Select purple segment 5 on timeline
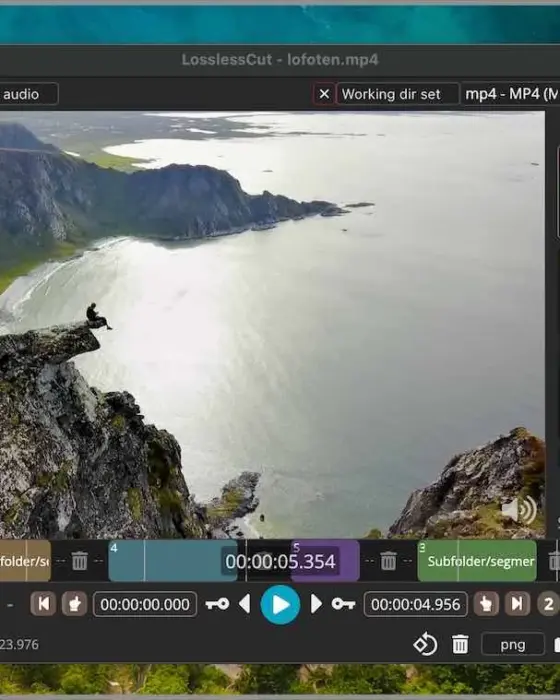Viewport: 560px width, 700px height. click(x=326, y=561)
